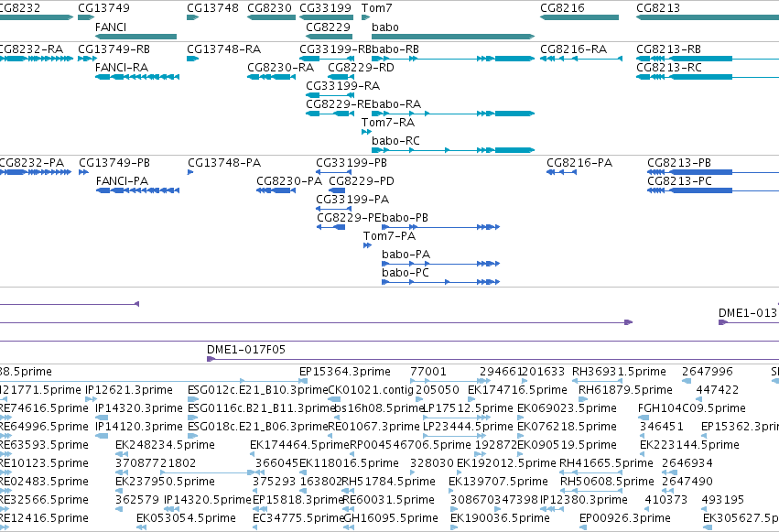Click EST EK190036.5prime
The height and width of the screenshot is (532, 779).
500,518
